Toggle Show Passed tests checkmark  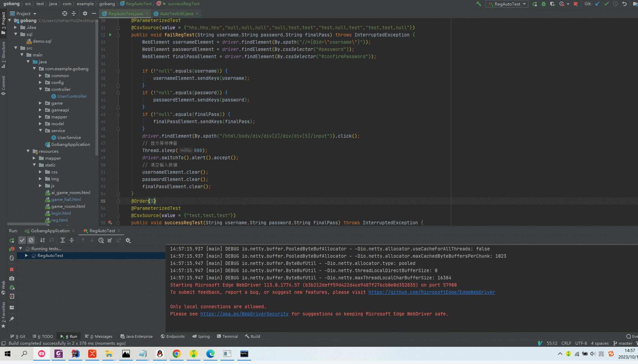[22, 240]
